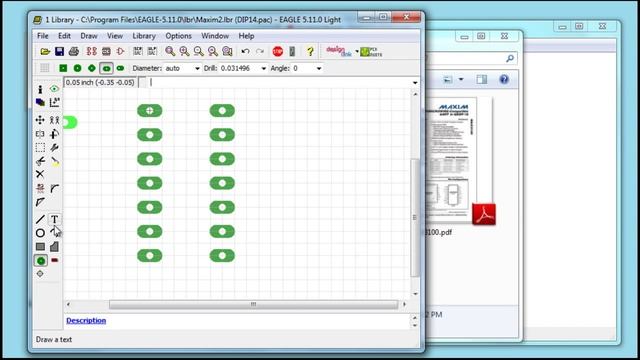Click the Execute Script icon

138,51
